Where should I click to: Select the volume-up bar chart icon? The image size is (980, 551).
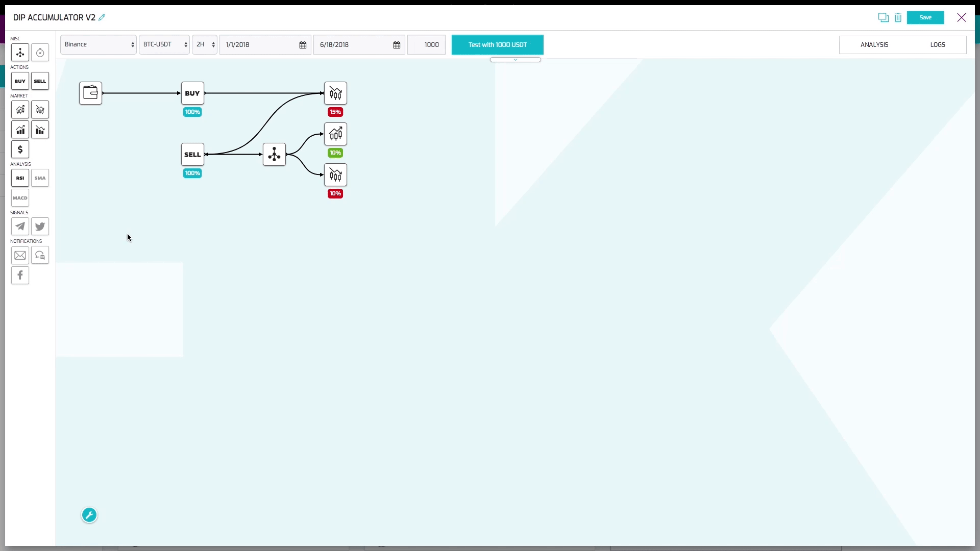click(x=20, y=130)
